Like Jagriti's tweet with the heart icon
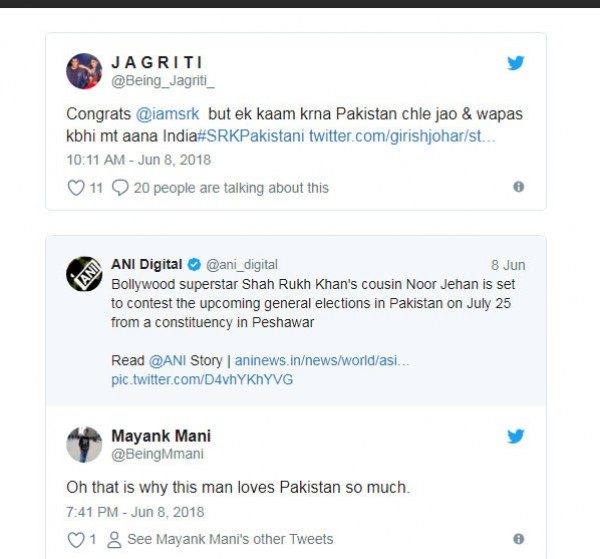The image size is (600, 559). point(75,187)
